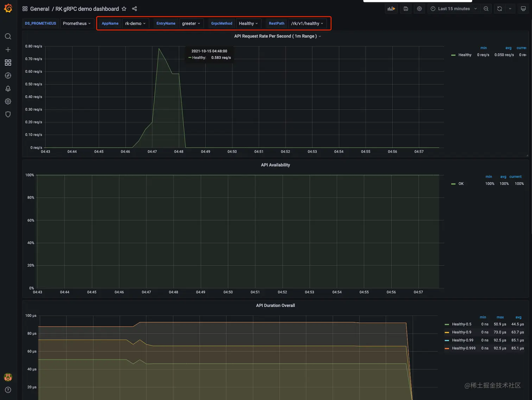Open the RestPath /rk/v1/healthy dropdown
The width and height of the screenshot is (532, 400).
click(307, 24)
